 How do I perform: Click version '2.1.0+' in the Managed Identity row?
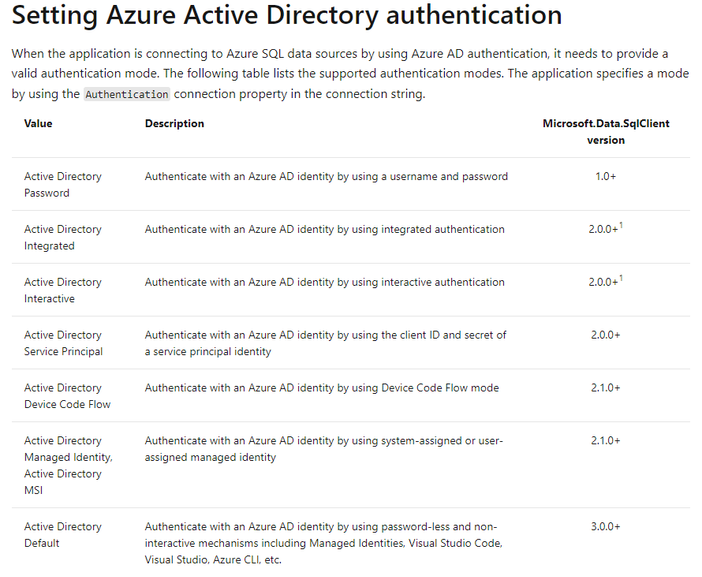coord(605,440)
